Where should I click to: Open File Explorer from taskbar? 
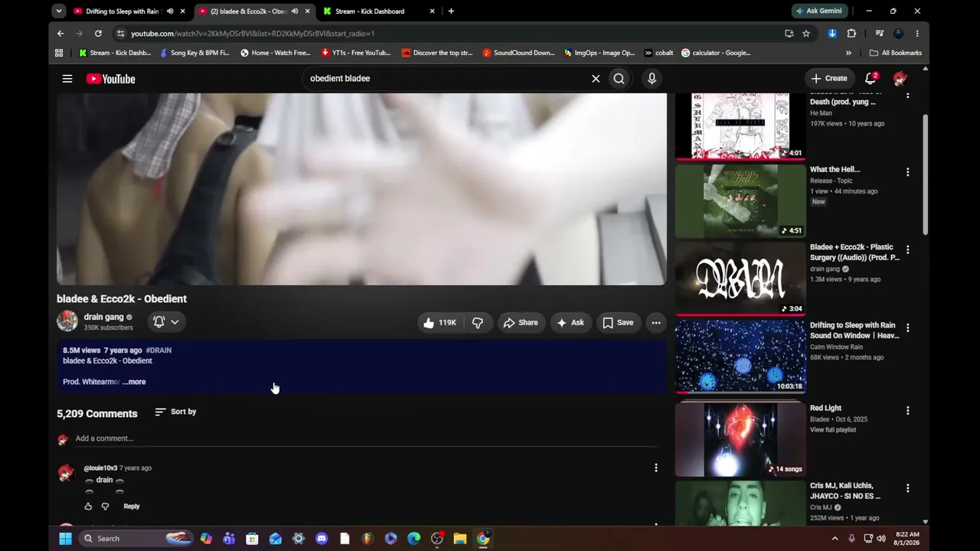pos(460,539)
